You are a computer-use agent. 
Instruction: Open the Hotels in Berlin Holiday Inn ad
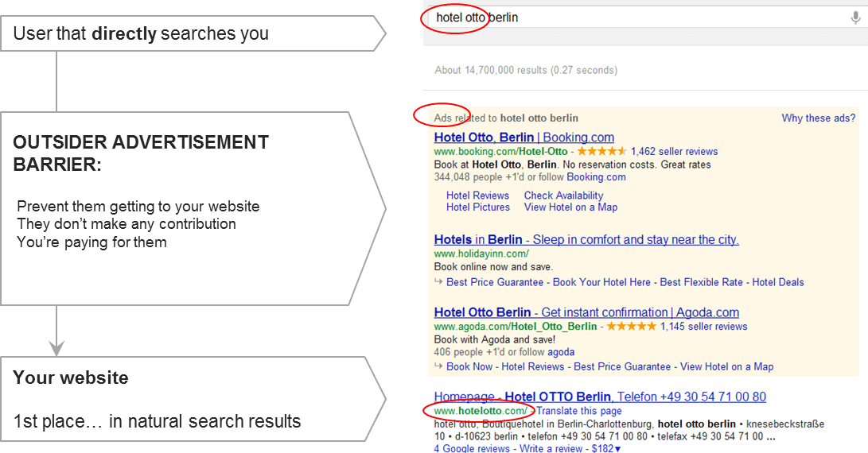(x=586, y=239)
